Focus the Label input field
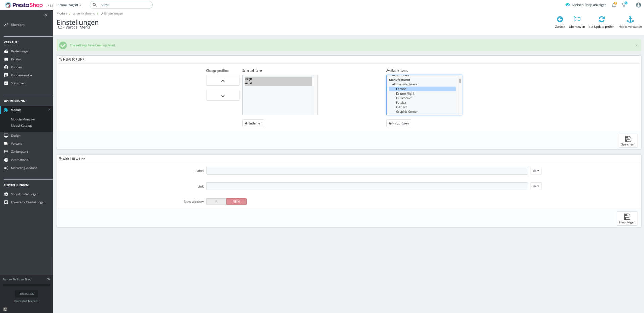This screenshot has width=644, height=313. click(367, 171)
